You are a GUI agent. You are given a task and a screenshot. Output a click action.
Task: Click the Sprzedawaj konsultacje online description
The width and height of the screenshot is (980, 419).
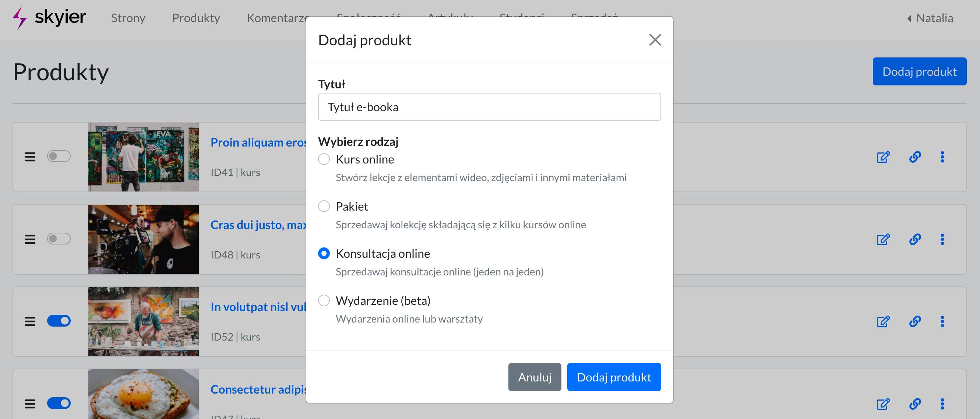(440, 272)
